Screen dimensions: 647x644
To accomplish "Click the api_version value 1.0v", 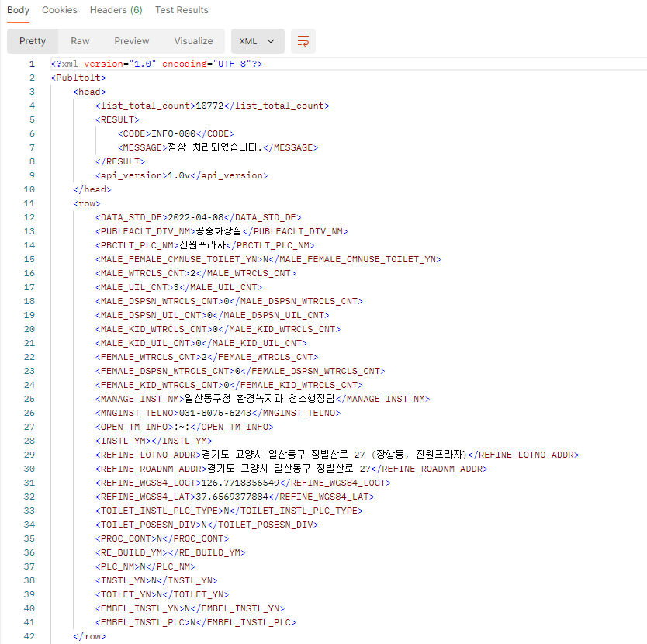I will click(178, 175).
